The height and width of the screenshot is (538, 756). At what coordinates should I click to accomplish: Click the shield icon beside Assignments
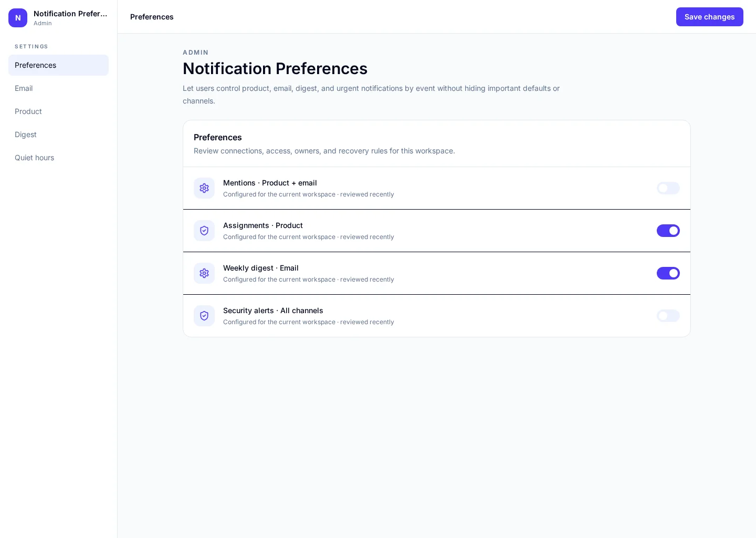[x=204, y=231]
